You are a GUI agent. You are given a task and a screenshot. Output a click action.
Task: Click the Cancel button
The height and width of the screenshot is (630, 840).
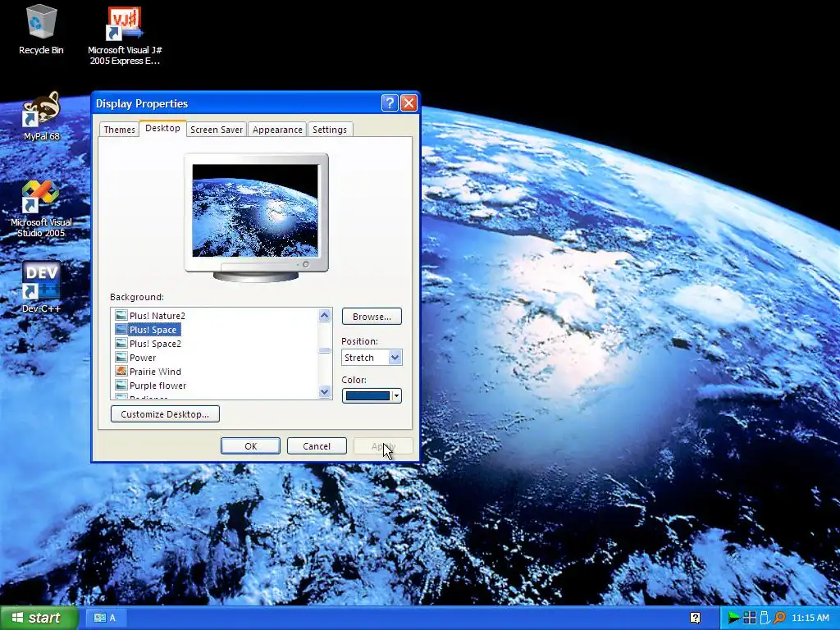317,445
